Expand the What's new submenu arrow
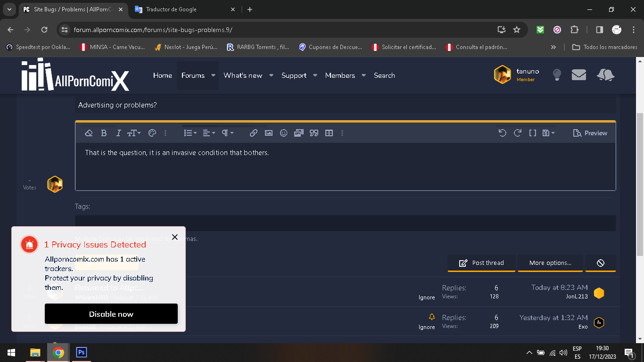The image size is (644, 362). click(272, 75)
